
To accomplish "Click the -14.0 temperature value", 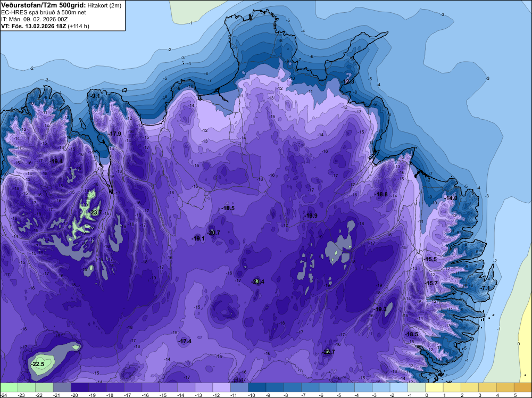I will [451, 198].
